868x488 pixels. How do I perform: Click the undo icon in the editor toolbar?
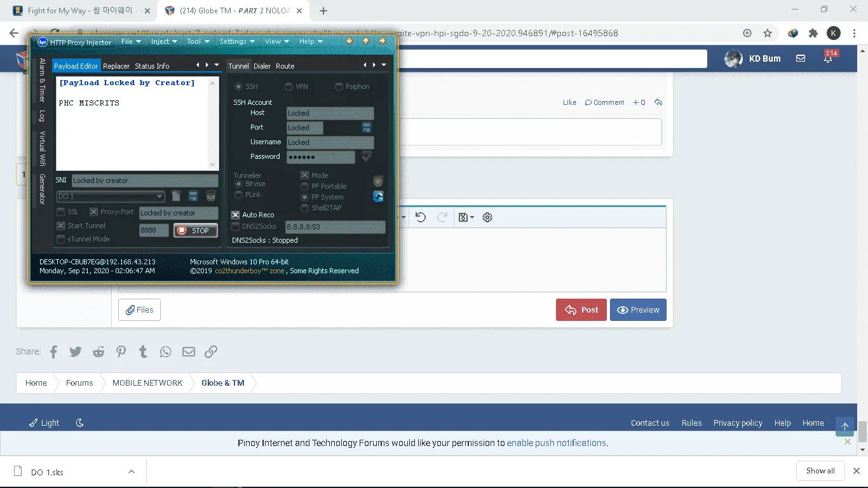point(421,217)
